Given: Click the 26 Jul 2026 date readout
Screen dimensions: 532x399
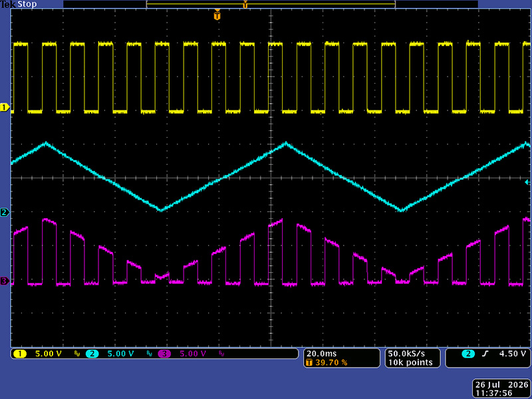Looking at the screenshot, I should [x=502, y=385].
